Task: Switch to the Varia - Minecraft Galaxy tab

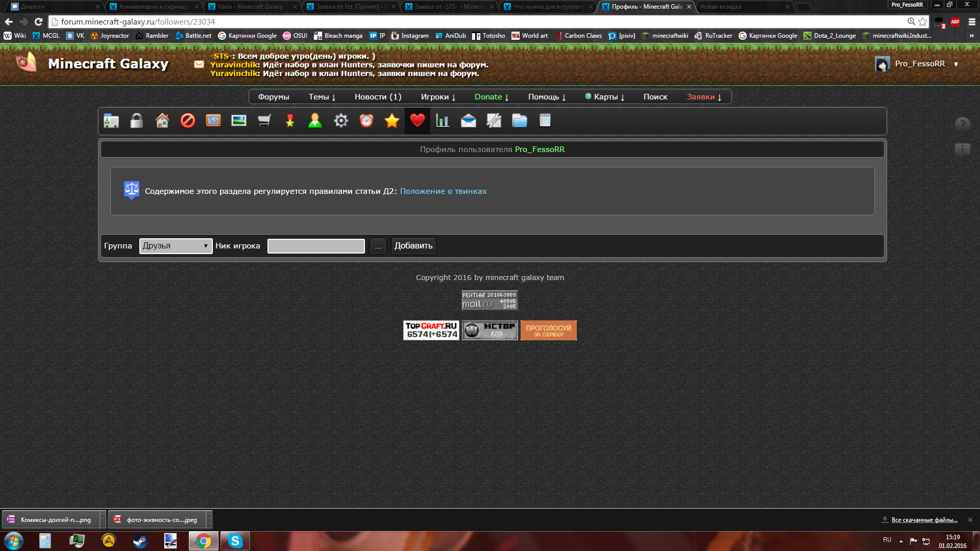Action: click(x=250, y=7)
